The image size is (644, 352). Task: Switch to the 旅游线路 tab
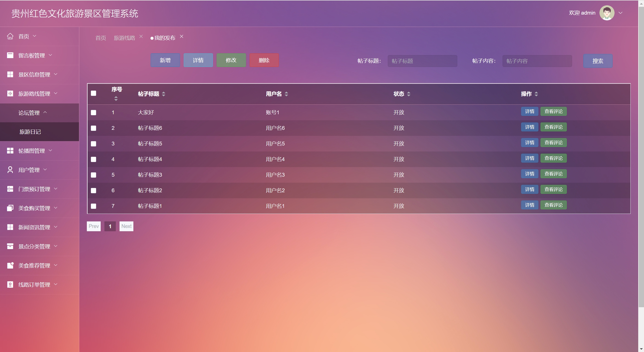124,38
